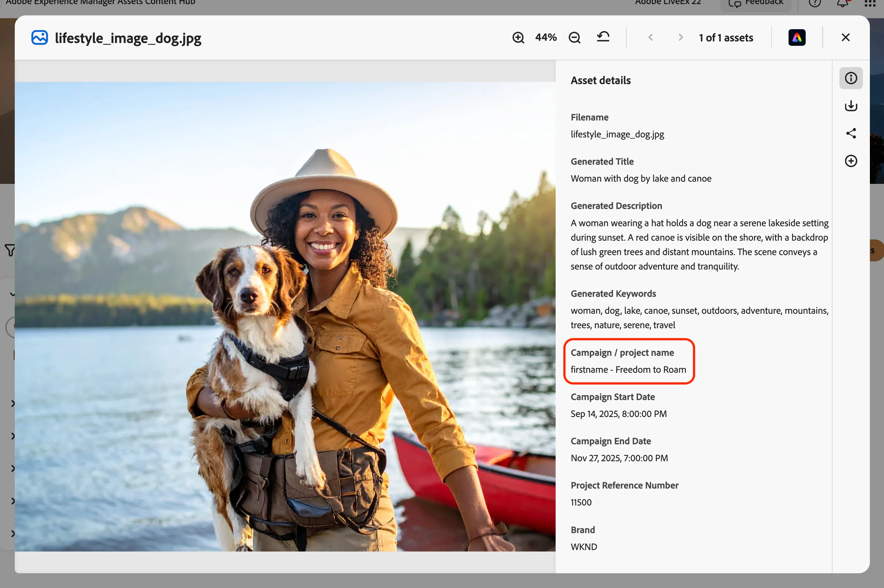The image size is (884, 588).
Task: Open the filter funnel in the background page
Action: point(10,250)
